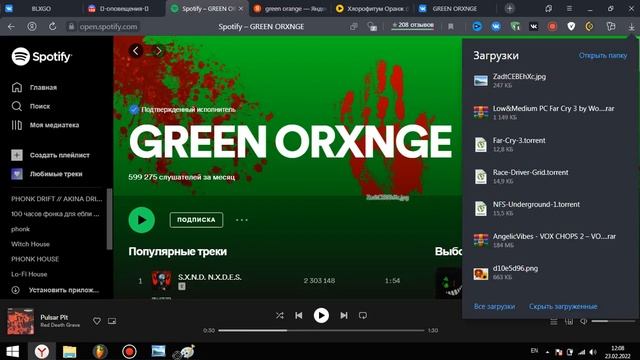
Task: Toggle shuffle playback
Action: tap(280, 316)
